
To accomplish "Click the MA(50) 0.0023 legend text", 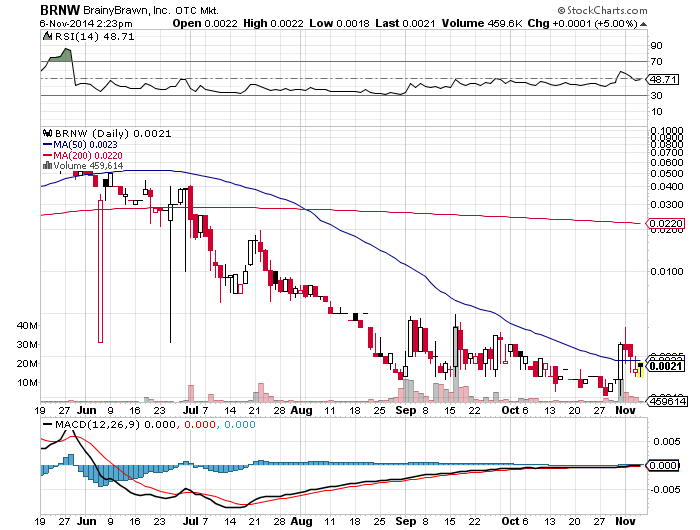I will 85,145.
